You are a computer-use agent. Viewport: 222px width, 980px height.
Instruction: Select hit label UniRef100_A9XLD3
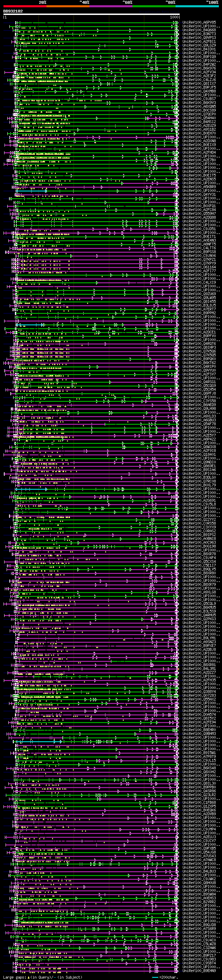pyautogui.click(x=199, y=416)
